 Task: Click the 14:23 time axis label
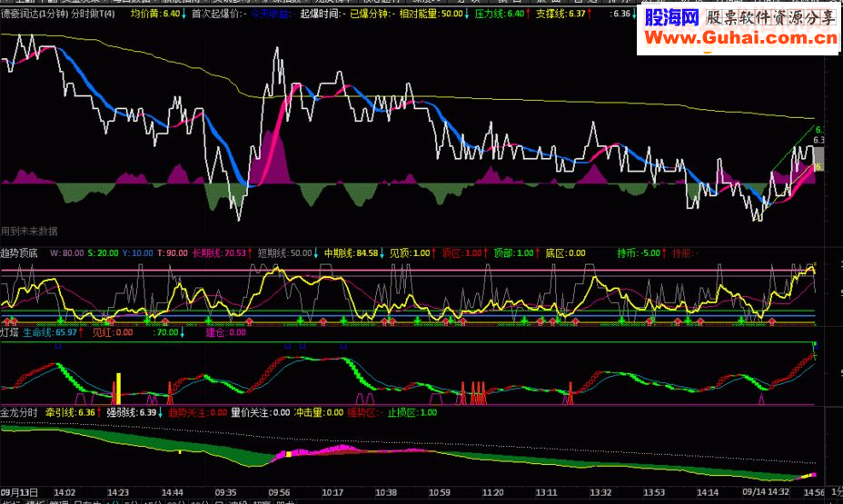118,492
